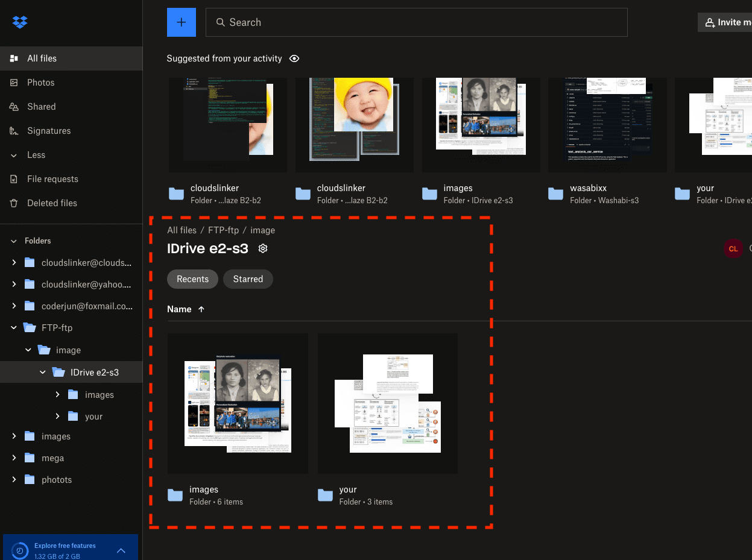
Task: Collapse IDrive e2-s3 tree folder
Action: [x=43, y=373]
